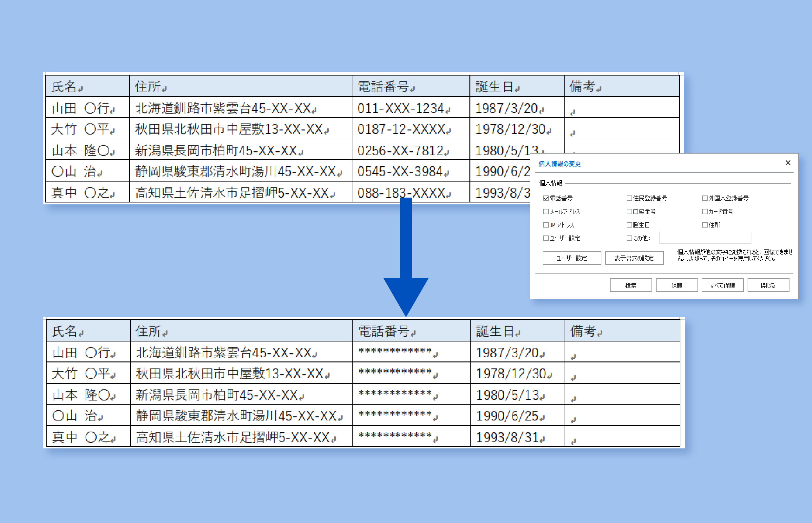812x523 pixels.
Task: Tick the ユーザー設定 checkbox
Action: [x=546, y=238]
